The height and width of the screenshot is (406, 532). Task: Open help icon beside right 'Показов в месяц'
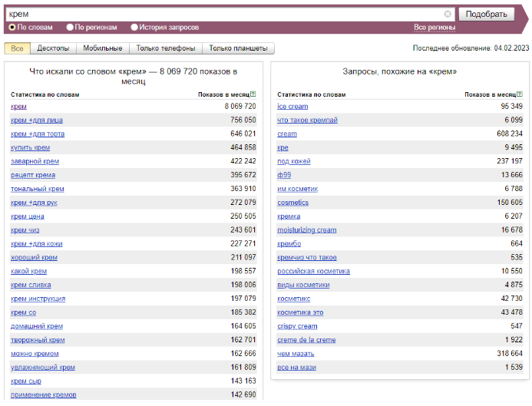point(520,94)
